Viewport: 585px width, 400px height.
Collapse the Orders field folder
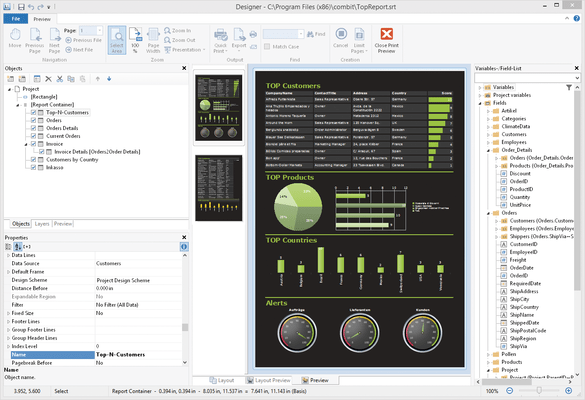pos(488,213)
